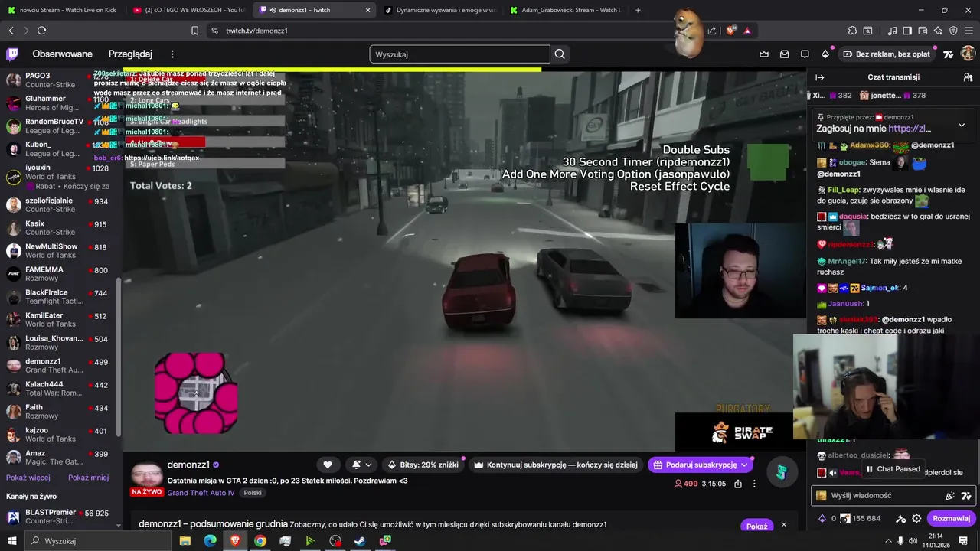Click Pokaż więcej in followed channels

coord(28,478)
